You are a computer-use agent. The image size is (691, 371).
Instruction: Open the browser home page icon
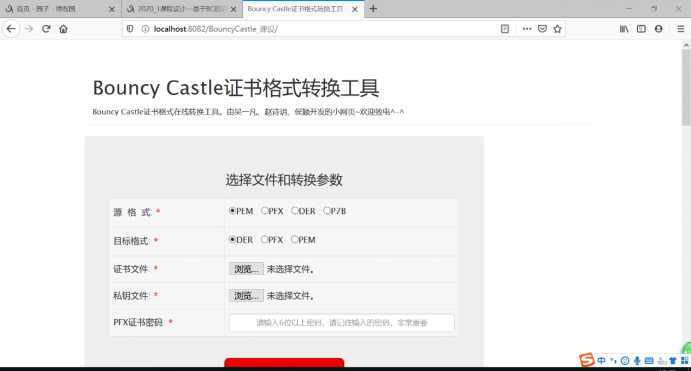pos(63,29)
